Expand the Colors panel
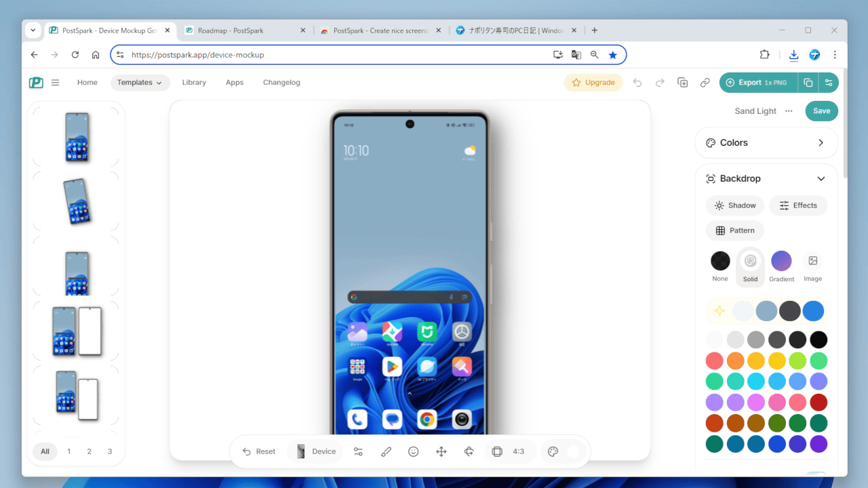Viewport: 868px width, 488px height. [766, 143]
